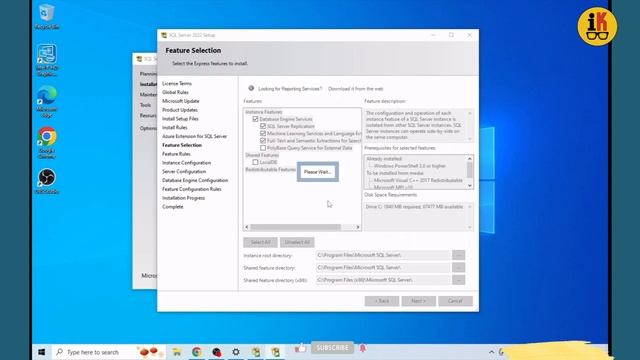640x360 pixels.
Task: Click Shared feature directory (x86) field
Action: (382, 280)
